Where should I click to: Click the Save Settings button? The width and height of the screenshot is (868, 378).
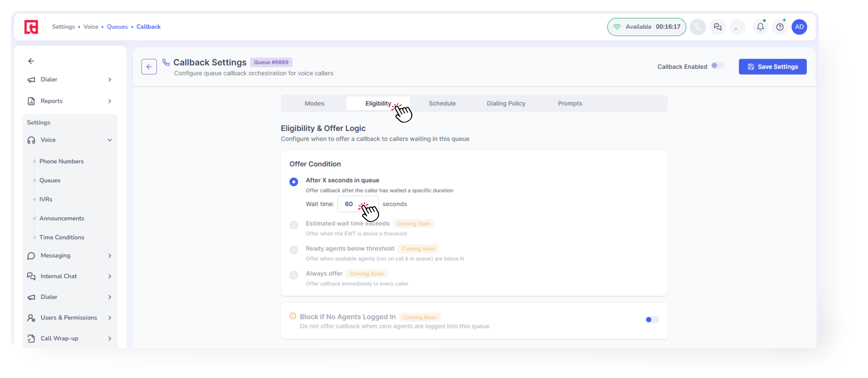pyautogui.click(x=772, y=67)
